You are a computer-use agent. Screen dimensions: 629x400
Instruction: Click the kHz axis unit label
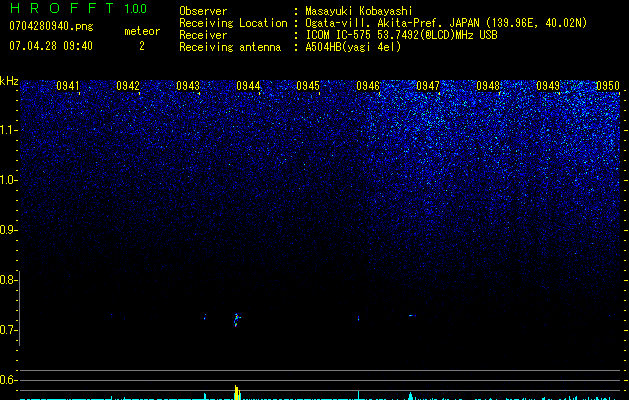[9, 81]
